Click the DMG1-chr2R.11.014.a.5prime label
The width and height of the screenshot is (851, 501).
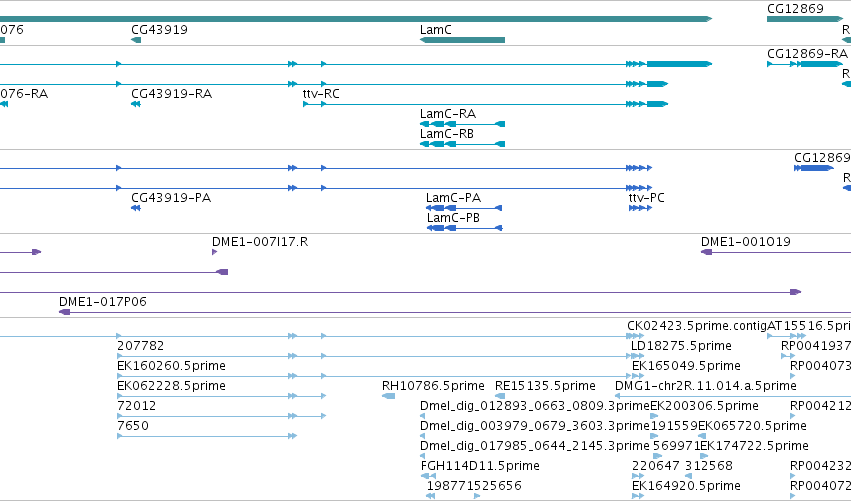point(706,386)
